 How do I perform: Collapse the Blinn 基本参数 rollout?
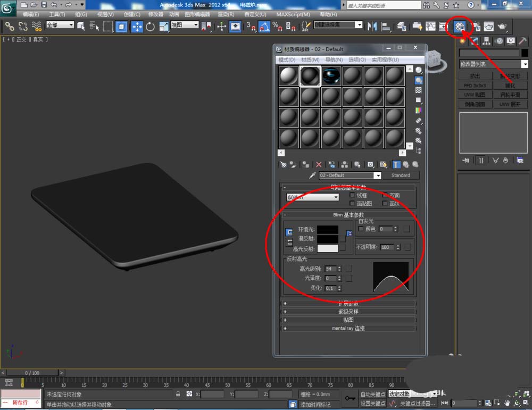click(348, 215)
